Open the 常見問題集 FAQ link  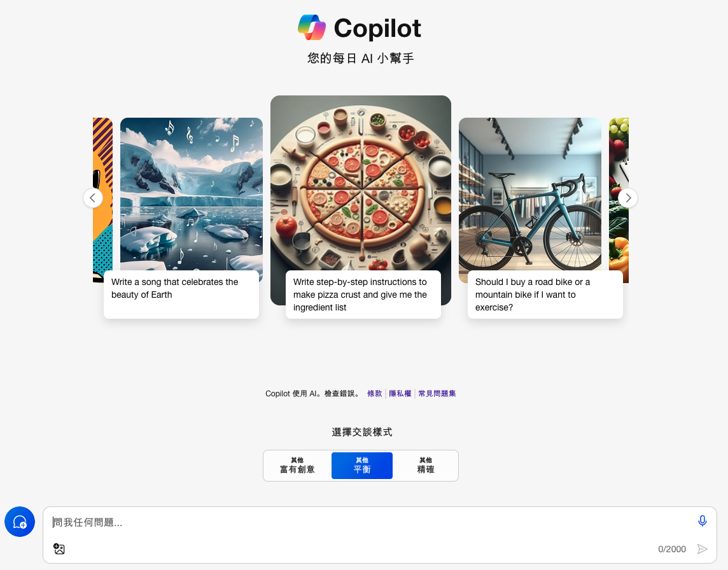pyautogui.click(x=437, y=393)
